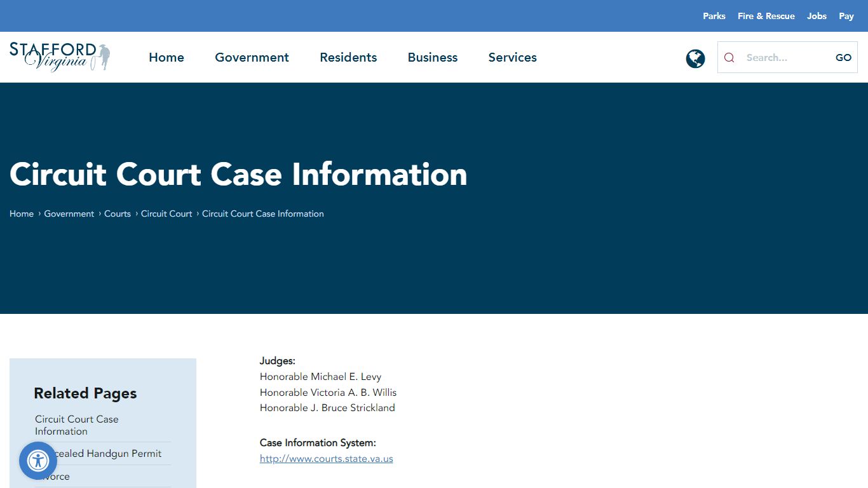Viewport: 868px width, 488px height.
Task: Click 'Honorable J. Bruce Strickland' text
Action: pyautogui.click(x=327, y=408)
